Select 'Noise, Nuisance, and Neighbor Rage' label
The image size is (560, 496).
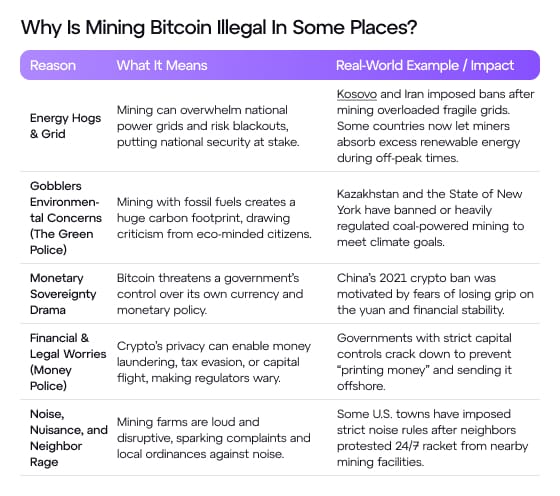click(x=69, y=437)
